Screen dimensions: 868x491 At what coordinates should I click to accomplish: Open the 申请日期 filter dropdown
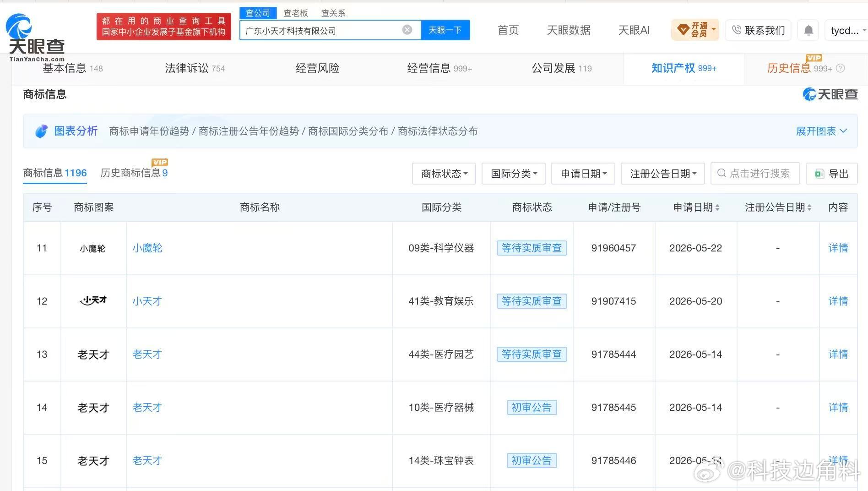click(x=583, y=174)
